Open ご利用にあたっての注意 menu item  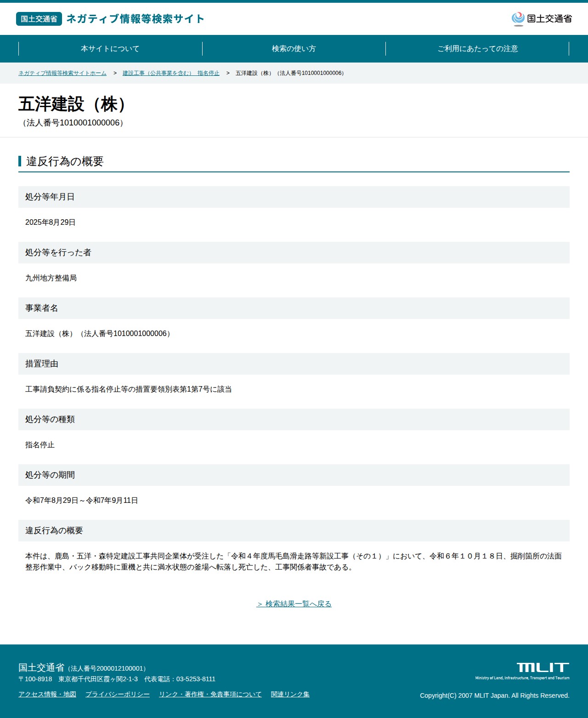coord(478,49)
